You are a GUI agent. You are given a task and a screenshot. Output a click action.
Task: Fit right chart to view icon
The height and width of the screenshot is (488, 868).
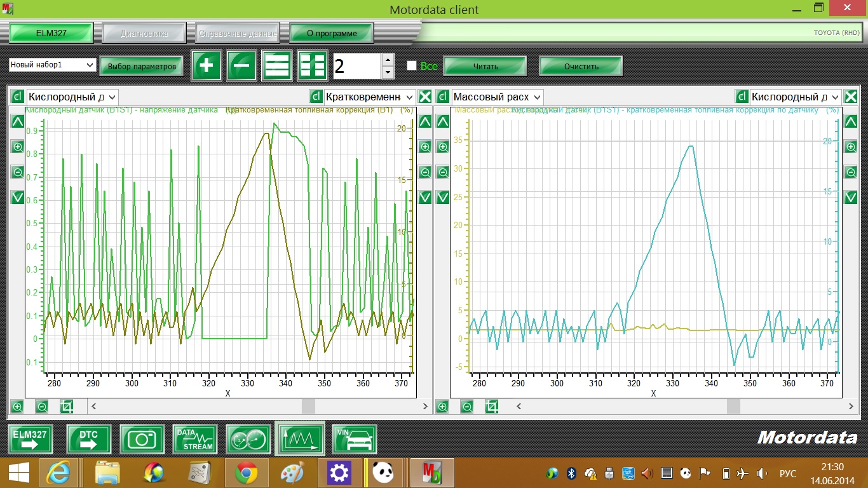point(492,406)
